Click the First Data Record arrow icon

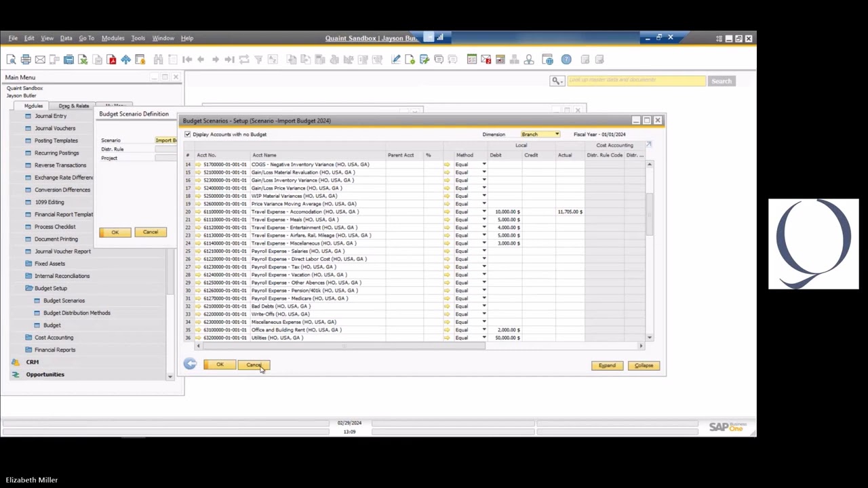[x=187, y=60]
